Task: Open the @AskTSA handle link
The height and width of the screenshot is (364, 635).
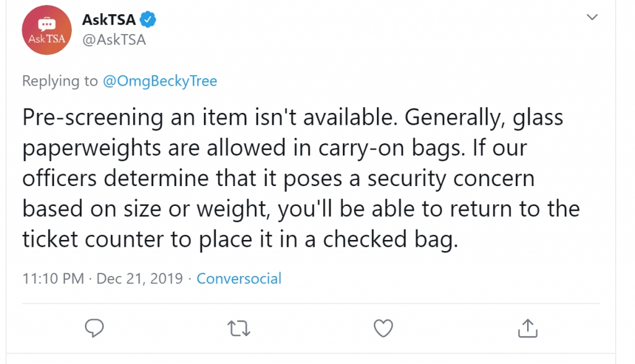Action: (114, 40)
